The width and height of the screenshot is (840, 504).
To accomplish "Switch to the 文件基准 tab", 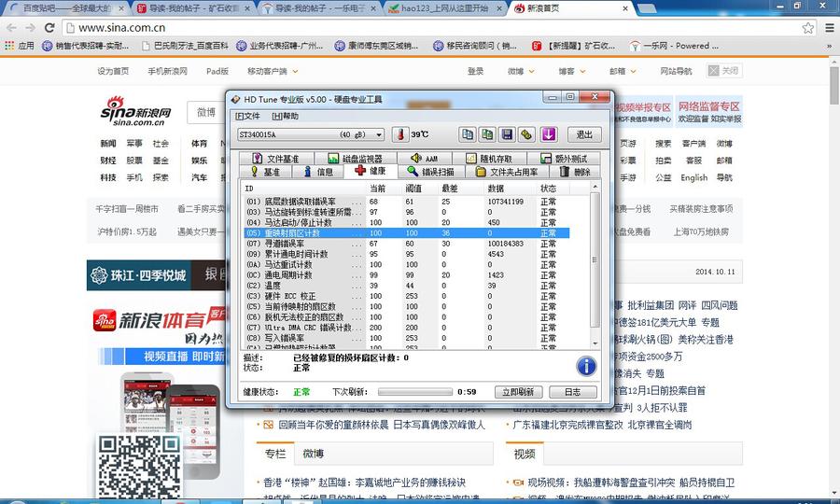I will pos(275,159).
